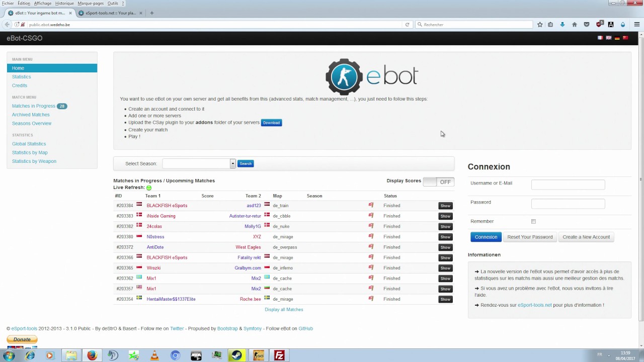Open Seasons Overview link
This screenshot has height=362, width=644.
[x=32, y=123]
